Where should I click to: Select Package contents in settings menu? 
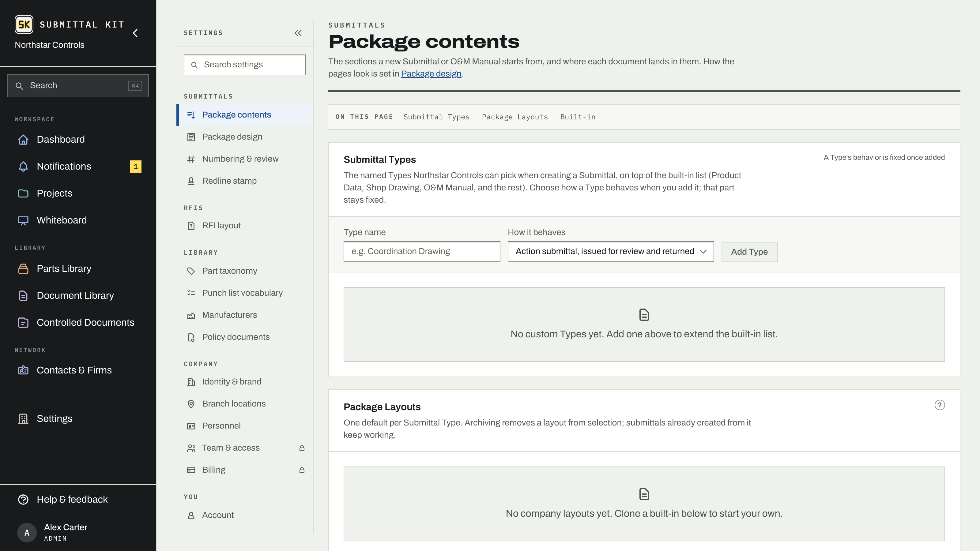click(245, 115)
